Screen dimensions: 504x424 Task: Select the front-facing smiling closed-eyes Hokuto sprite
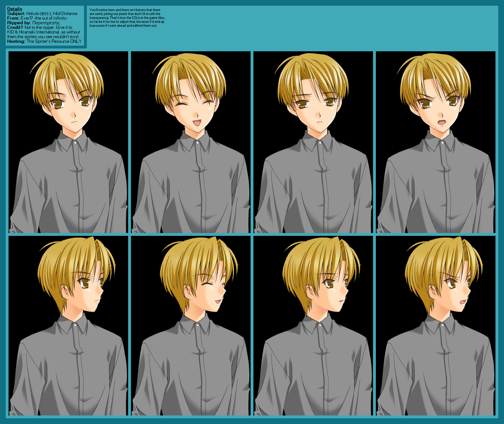[191, 142]
